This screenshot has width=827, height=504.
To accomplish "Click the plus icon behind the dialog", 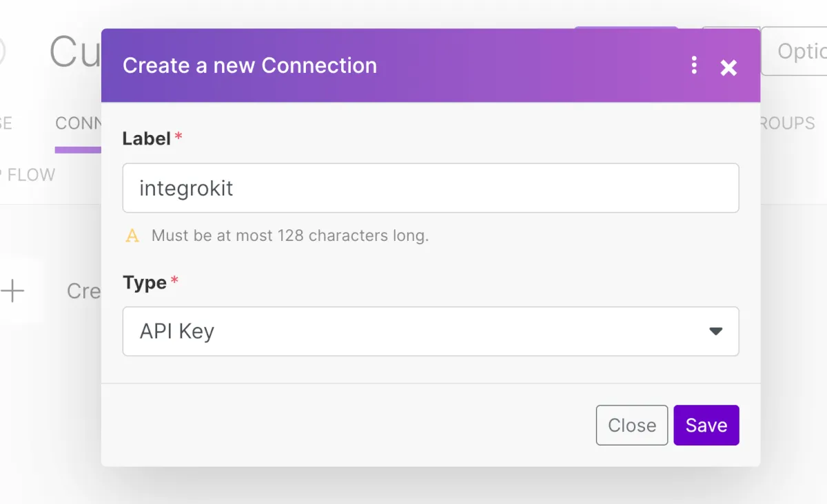I will [x=12, y=291].
